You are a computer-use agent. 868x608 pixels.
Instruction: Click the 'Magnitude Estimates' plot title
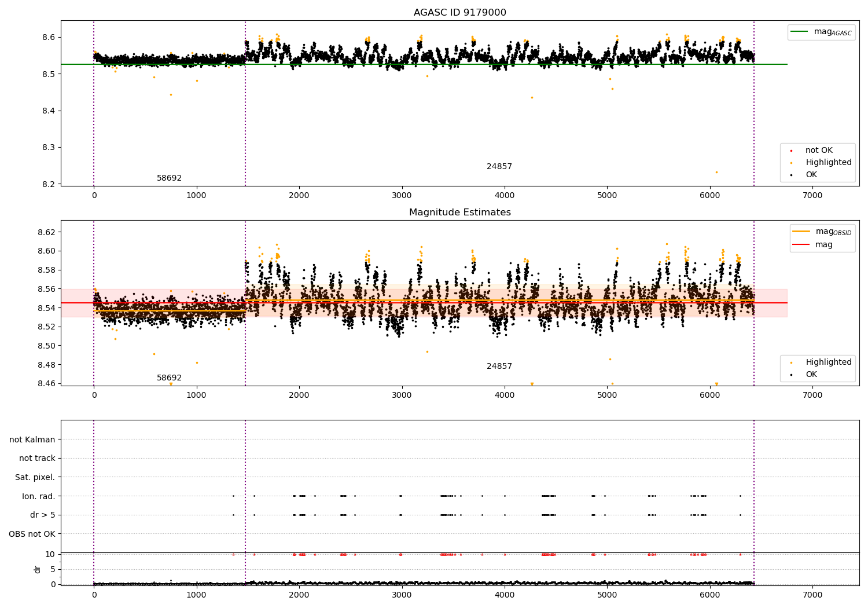(459, 213)
